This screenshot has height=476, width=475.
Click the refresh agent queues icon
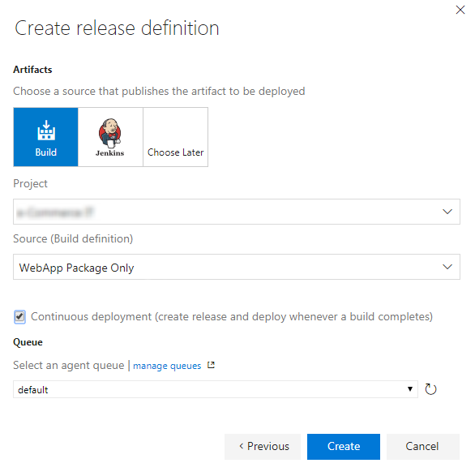point(430,389)
